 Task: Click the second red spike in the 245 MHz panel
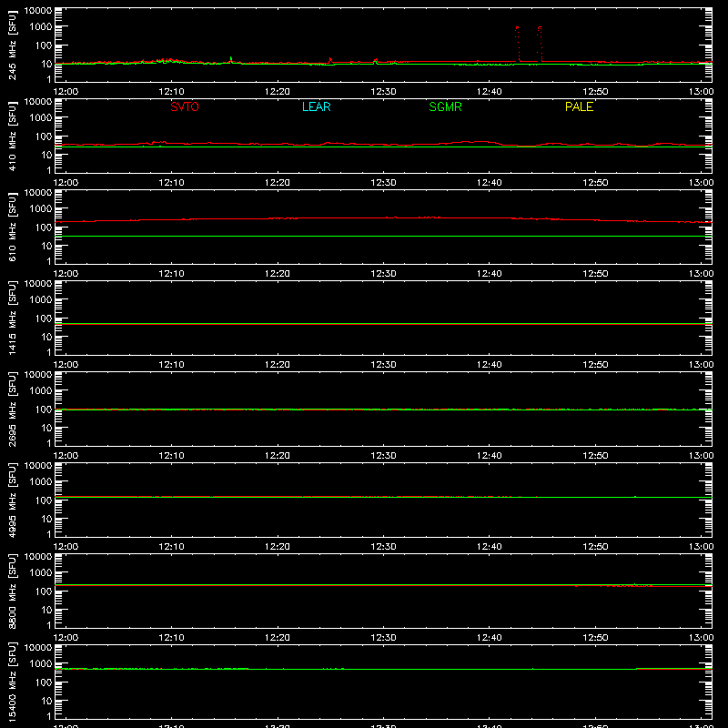pos(540,43)
